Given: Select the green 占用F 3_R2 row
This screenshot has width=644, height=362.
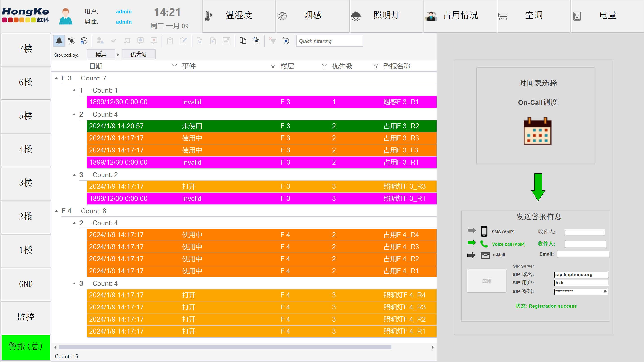Looking at the screenshot, I should [x=262, y=126].
